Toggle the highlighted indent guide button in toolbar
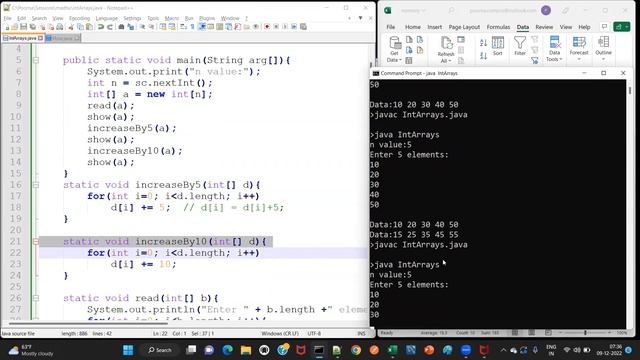 [202, 27]
